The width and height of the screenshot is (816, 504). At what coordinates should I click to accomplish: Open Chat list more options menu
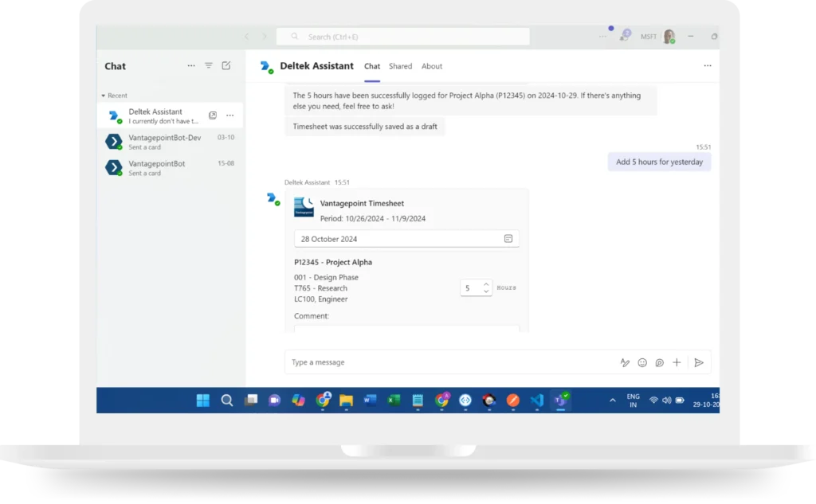pos(190,66)
